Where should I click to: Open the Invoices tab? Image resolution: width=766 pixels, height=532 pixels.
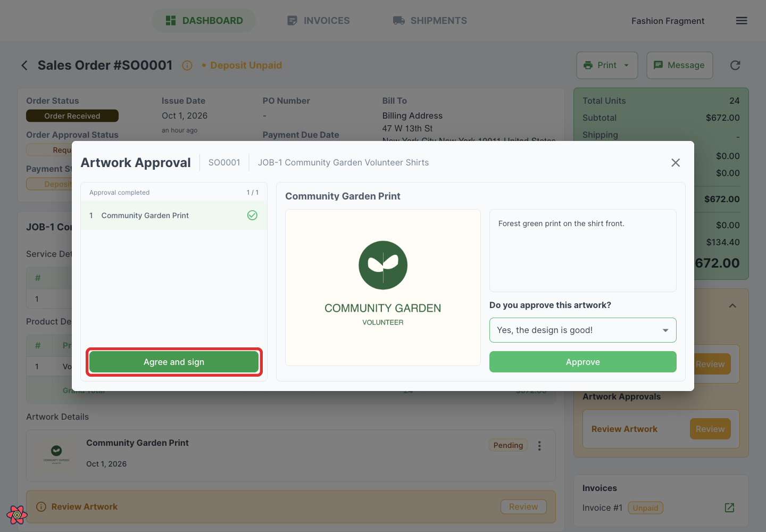pyautogui.click(x=318, y=21)
